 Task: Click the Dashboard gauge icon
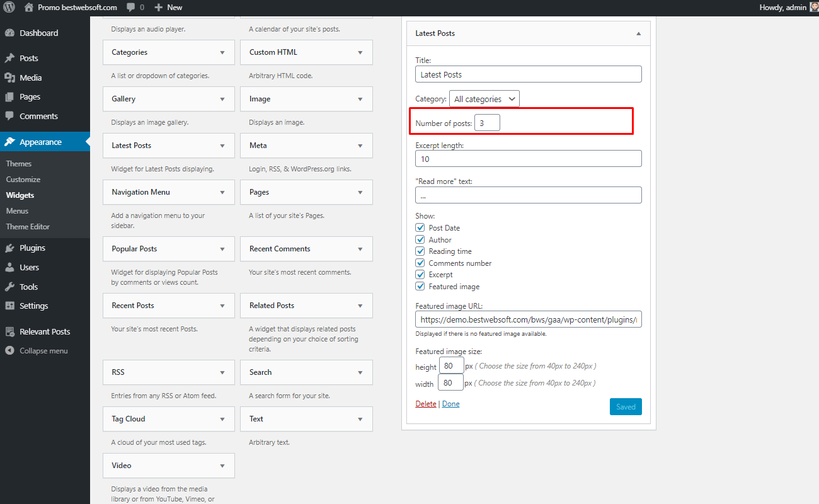pos(9,33)
